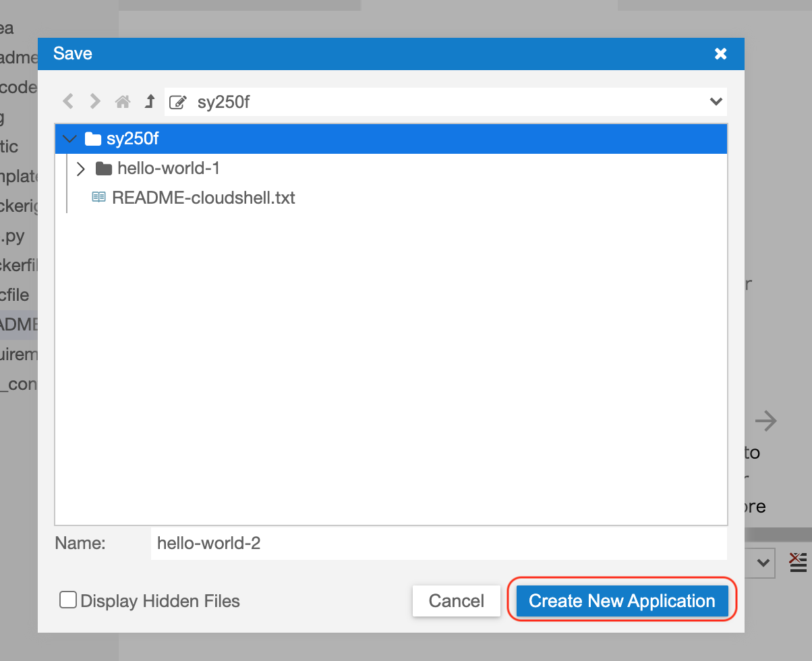812x661 pixels.
Task: Collapse the sy250f folder
Action: [69, 138]
